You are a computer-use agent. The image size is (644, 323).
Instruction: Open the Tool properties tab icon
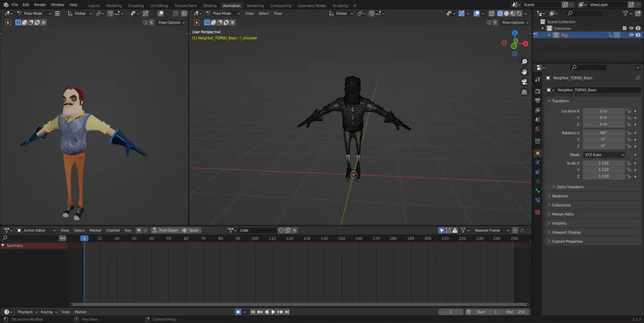coord(537,78)
